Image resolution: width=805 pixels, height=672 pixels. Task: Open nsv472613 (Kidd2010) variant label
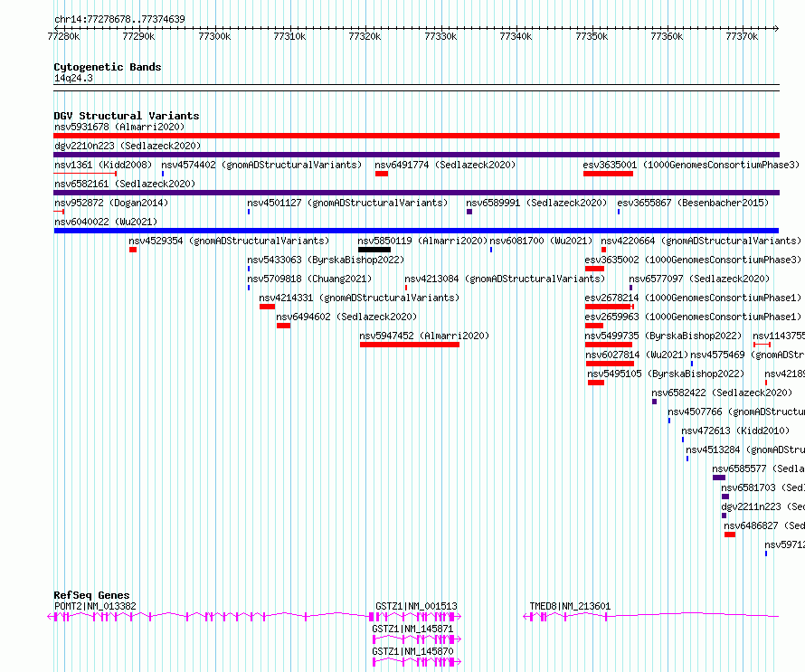pos(735,431)
